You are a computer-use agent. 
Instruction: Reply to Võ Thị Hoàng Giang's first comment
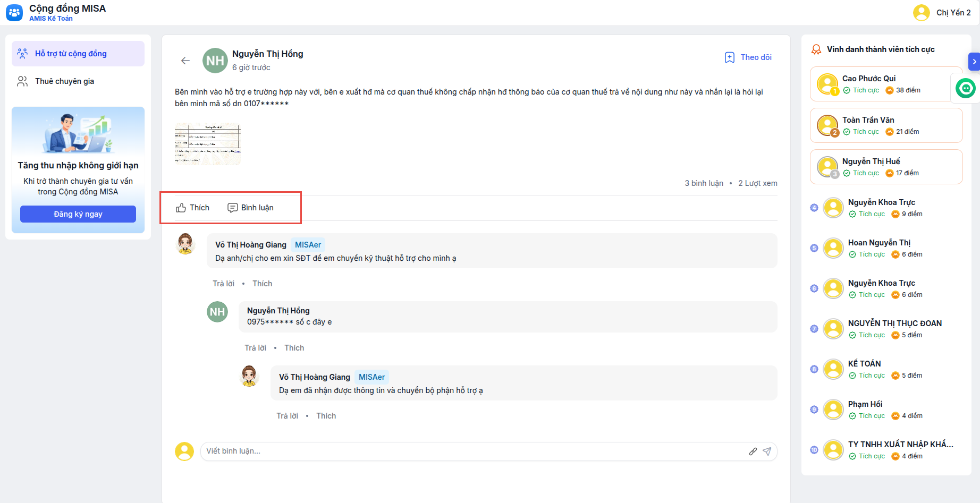223,284
